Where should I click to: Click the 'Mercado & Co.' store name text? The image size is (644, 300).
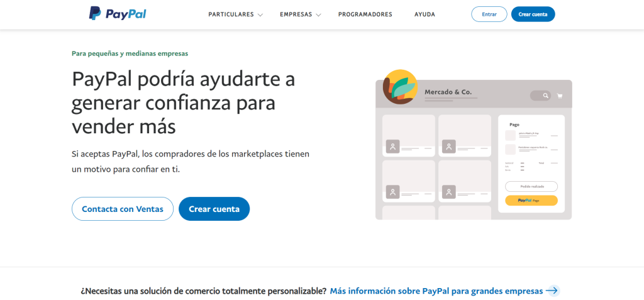448,92
